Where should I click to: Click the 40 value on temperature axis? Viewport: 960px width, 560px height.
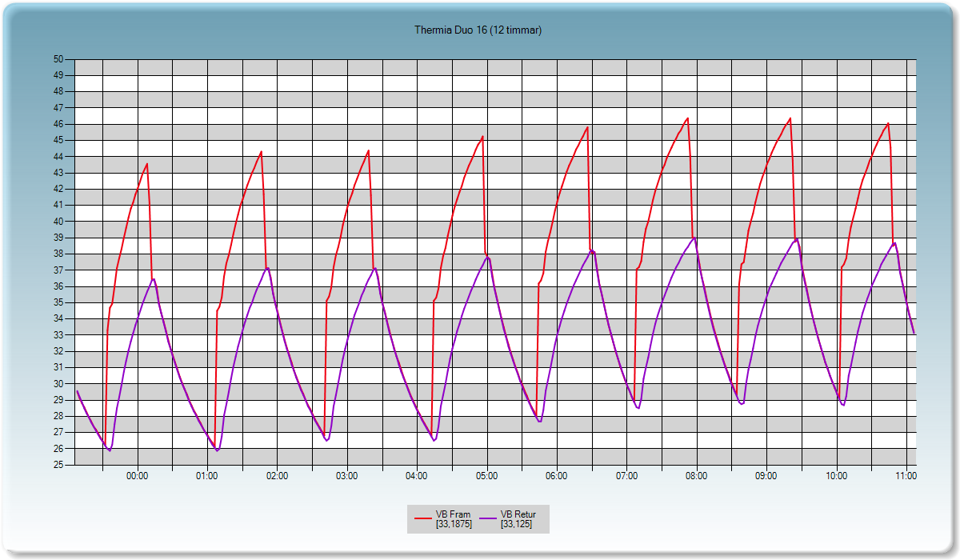(x=58, y=222)
